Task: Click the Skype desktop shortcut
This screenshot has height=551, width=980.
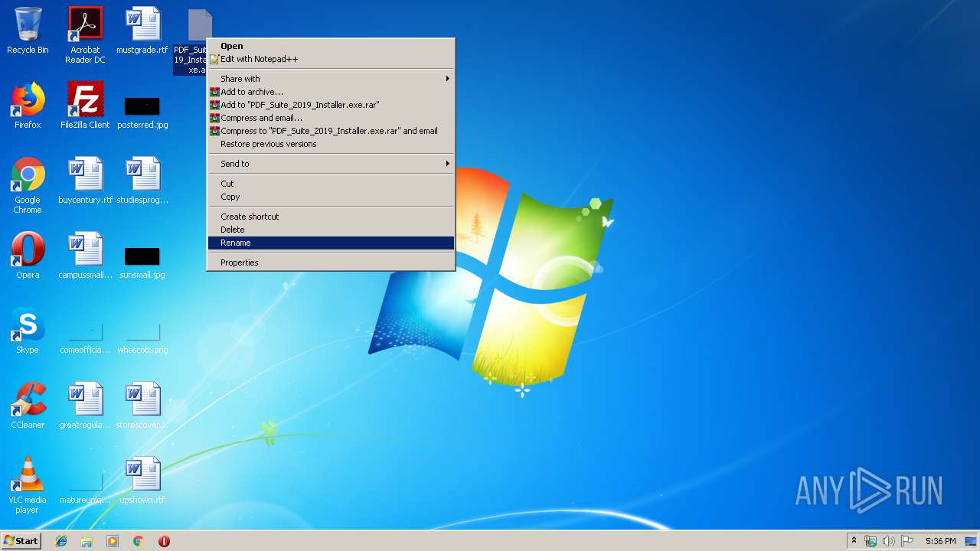Action: 28,331
